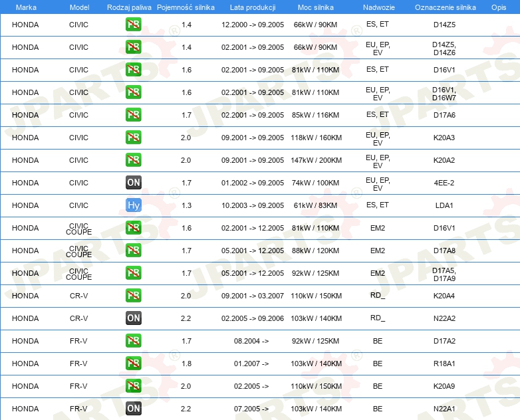Click the Oznaczenie silnika column header

[x=445, y=7]
